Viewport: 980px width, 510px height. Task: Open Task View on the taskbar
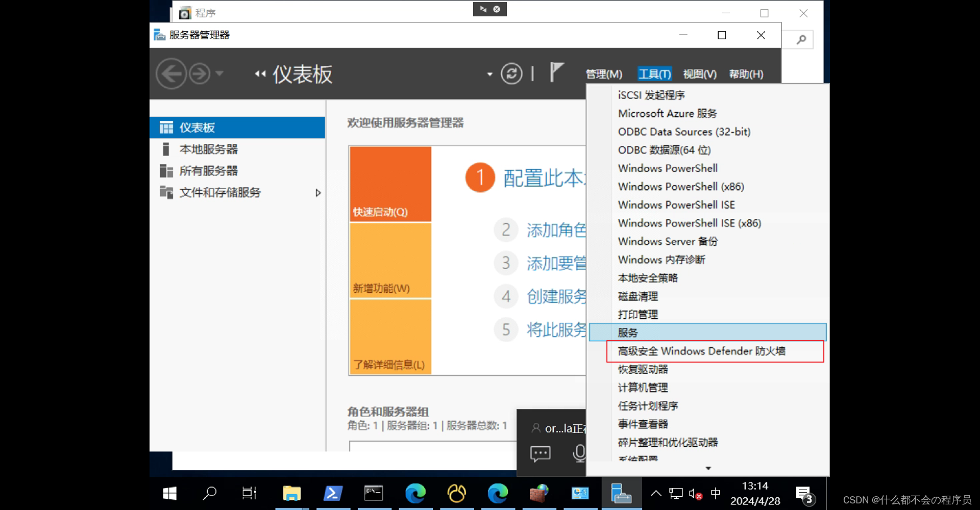pyautogui.click(x=249, y=493)
